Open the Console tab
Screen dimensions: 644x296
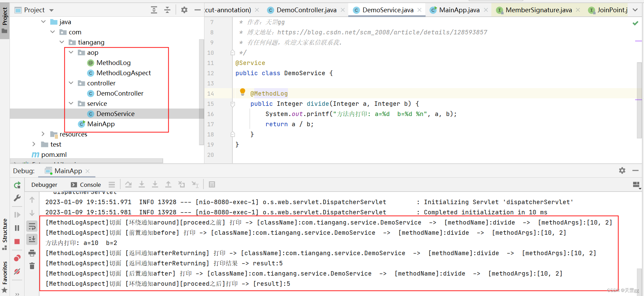(86, 185)
